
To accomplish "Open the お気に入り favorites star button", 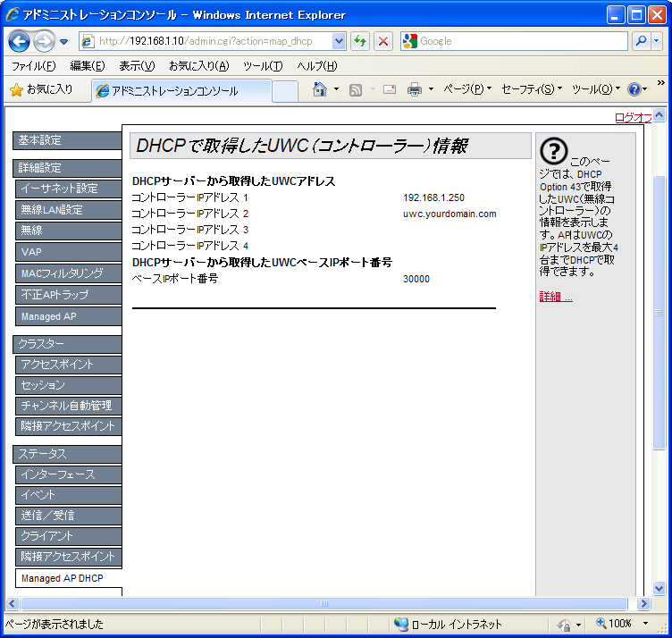I will tap(41, 89).
